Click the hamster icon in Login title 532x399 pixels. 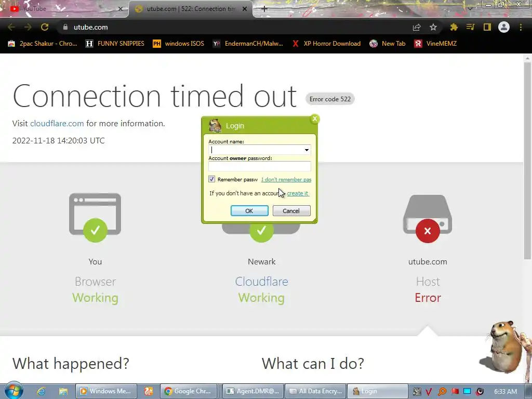point(215,126)
